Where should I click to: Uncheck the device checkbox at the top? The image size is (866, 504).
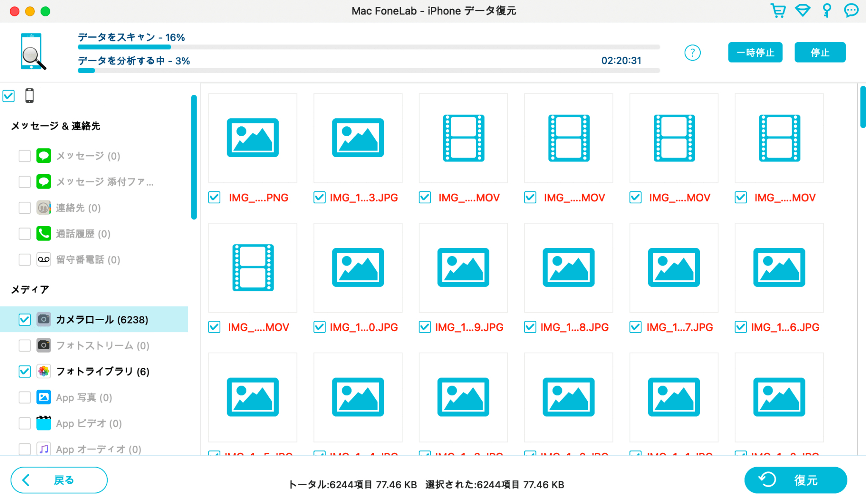point(8,96)
